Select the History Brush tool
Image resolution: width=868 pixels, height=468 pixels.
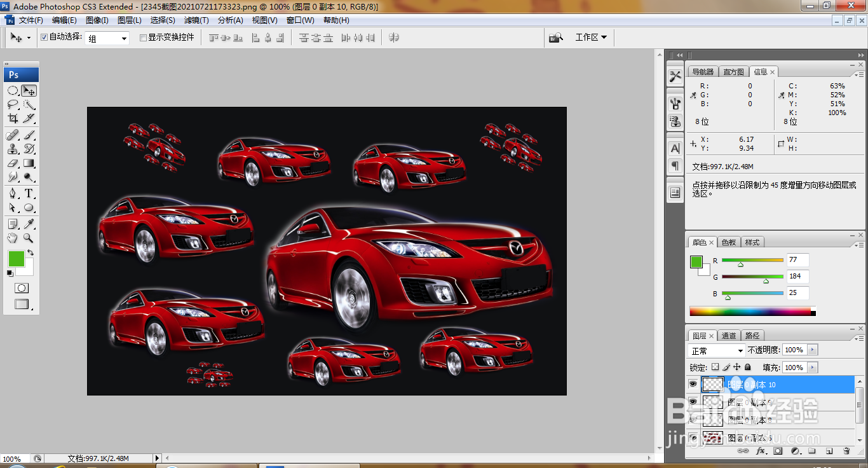click(29, 149)
